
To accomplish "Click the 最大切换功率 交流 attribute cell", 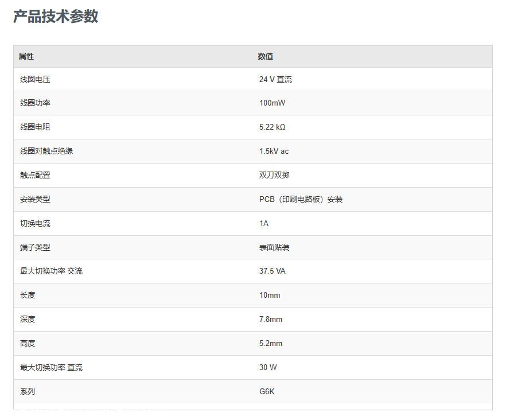I will pyautogui.click(x=51, y=271).
